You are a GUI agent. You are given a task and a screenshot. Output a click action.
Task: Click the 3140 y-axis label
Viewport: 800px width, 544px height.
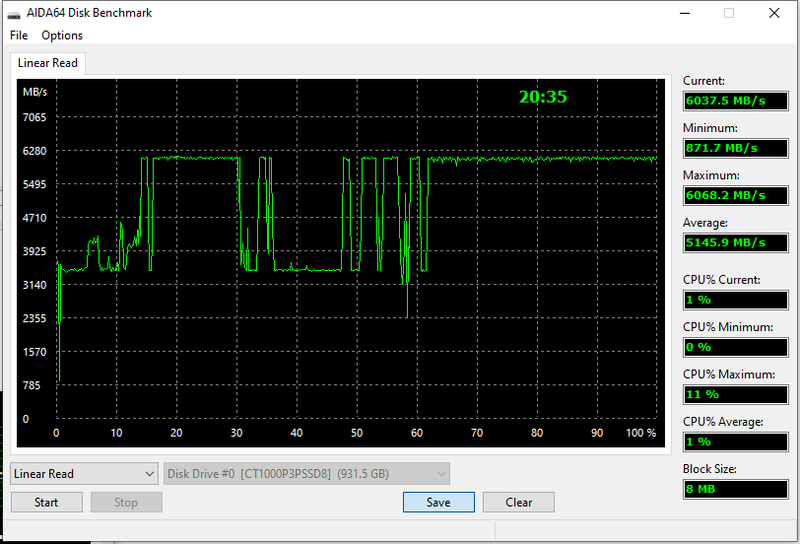pos(34,285)
